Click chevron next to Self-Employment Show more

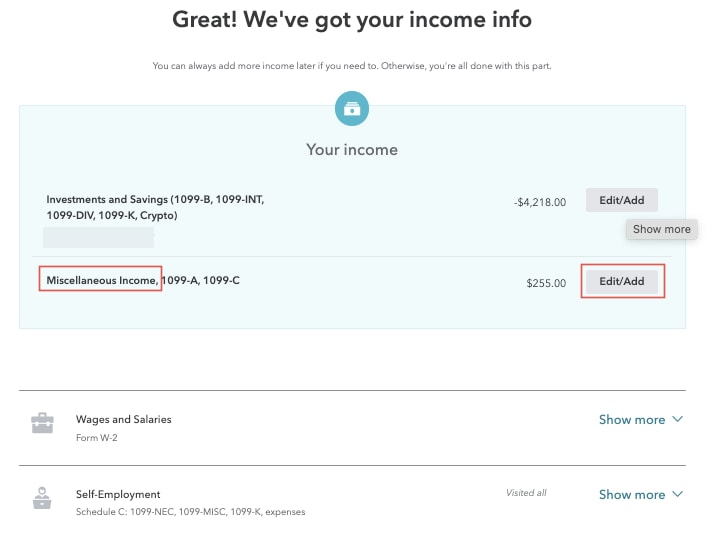pyautogui.click(x=678, y=494)
